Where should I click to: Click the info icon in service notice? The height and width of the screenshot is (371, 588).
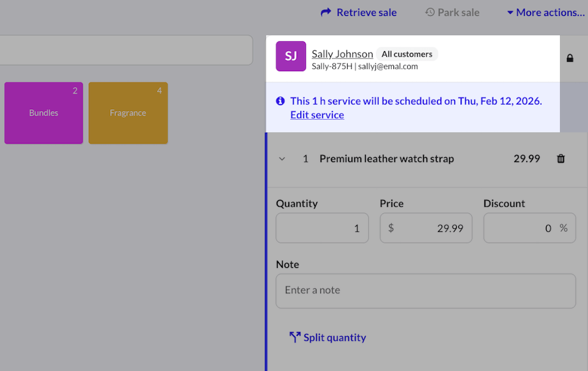click(280, 101)
